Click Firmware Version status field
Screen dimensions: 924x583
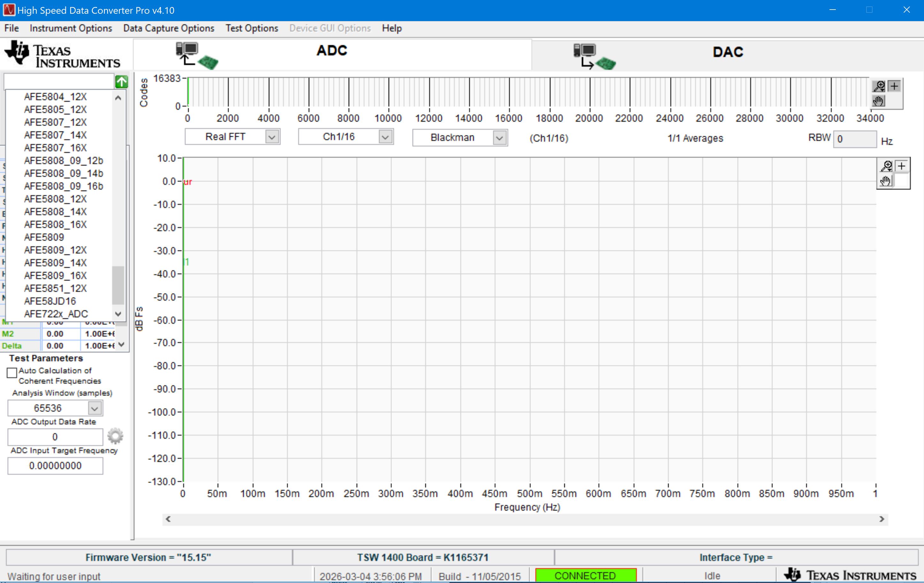(x=149, y=557)
